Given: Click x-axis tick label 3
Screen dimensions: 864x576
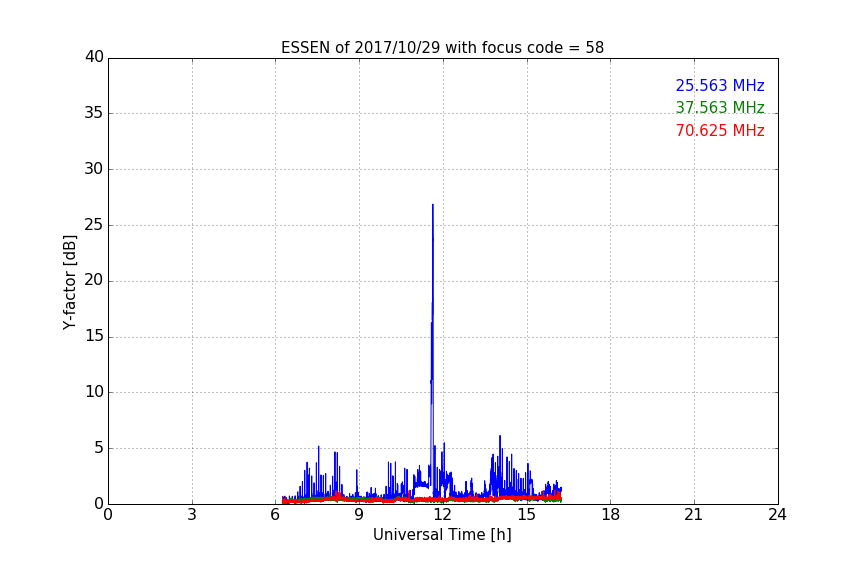Looking at the screenshot, I should click(x=192, y=515).
